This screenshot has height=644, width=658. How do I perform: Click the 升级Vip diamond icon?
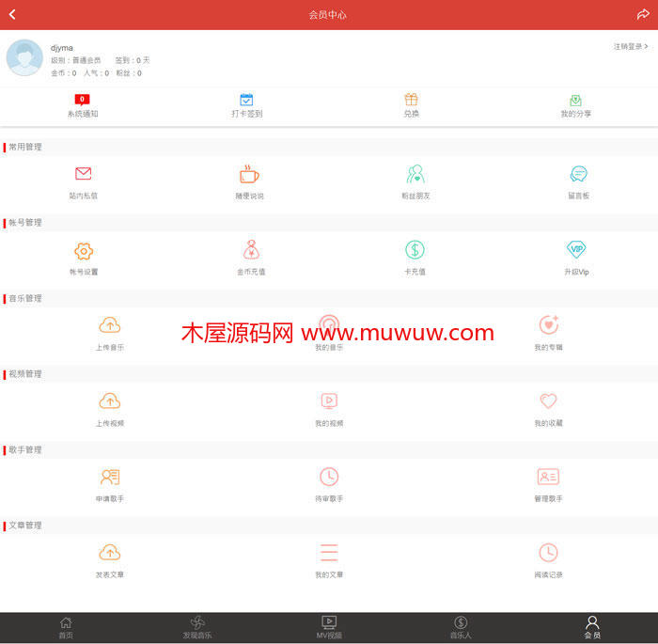pyautogui.click(x=577, y=250)
